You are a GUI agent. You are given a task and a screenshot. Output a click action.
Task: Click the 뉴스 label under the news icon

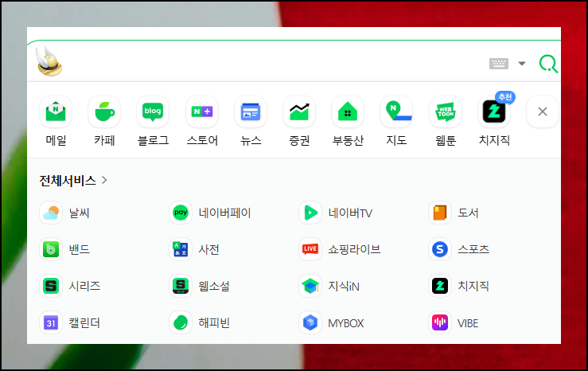tap(251, 140)
